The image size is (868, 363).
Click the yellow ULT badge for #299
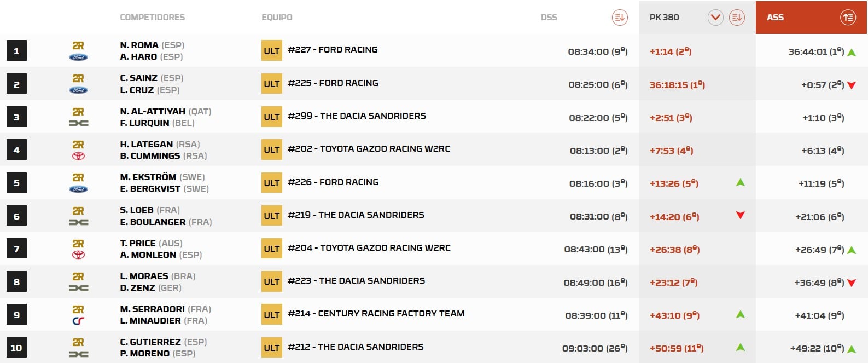click(x=272, y=117)
